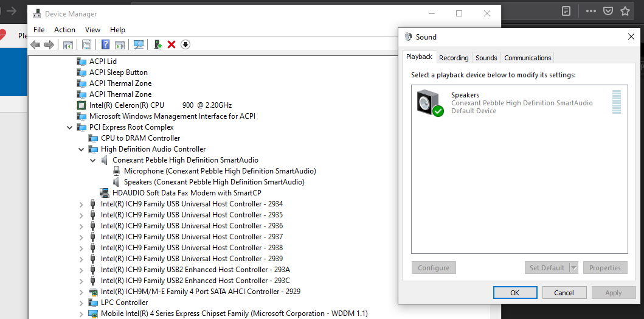Screen dimensions: 644x319
Task: Click the reader view icon in the browser toolbar
Action: pyautogui.click(x=566, y=11)
